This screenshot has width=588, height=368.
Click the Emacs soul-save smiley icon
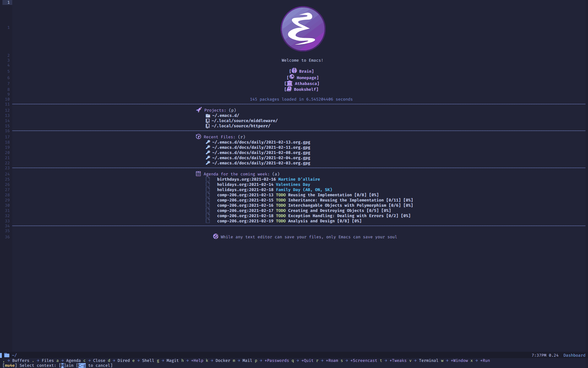click(215, 236)
